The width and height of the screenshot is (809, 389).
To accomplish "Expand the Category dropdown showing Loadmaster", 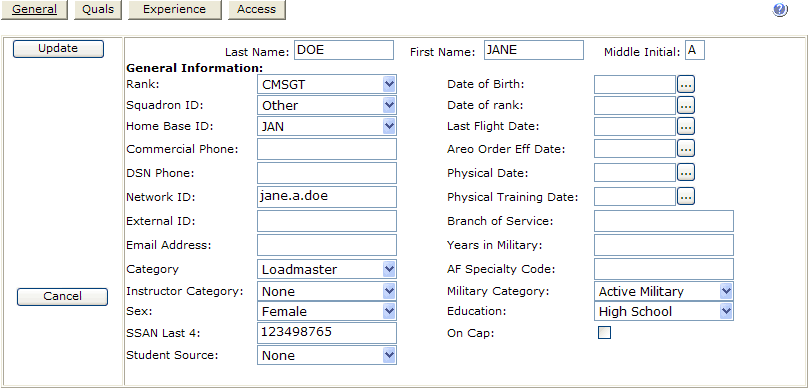I will pyautogui.click(x=327, y=269).
